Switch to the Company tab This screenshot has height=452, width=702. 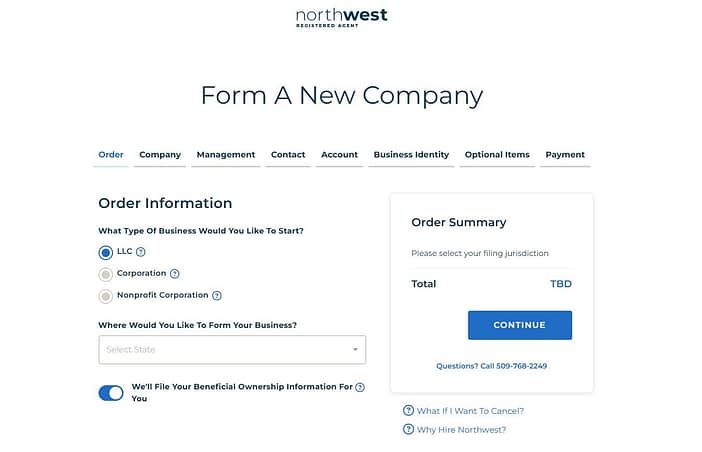(x=160, y=155)
